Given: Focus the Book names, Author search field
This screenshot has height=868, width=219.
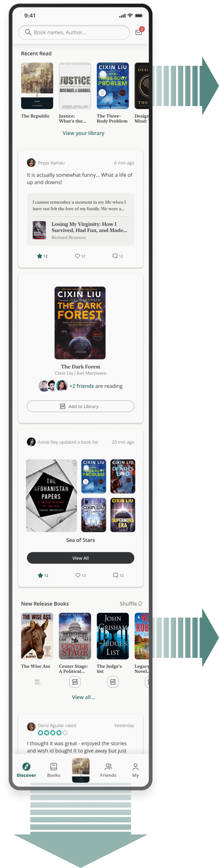Looking at the screenshot, I should (x=74, y=32).
